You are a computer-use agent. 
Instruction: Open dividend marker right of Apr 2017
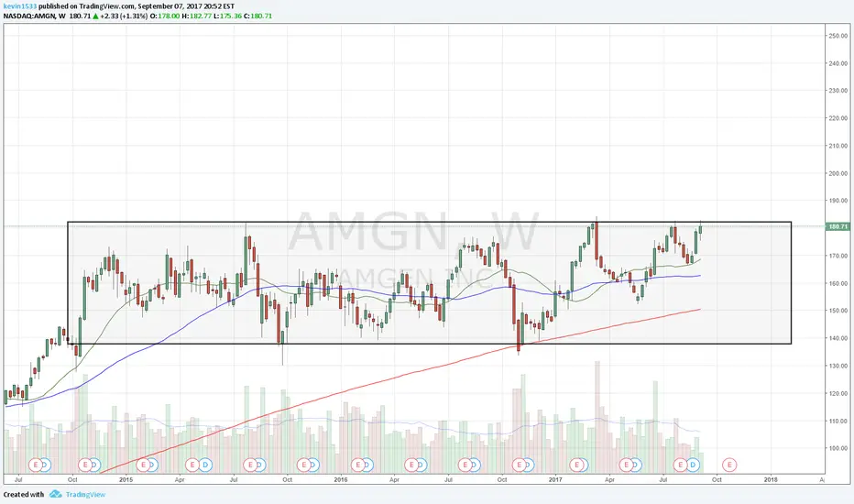(636, 465)
